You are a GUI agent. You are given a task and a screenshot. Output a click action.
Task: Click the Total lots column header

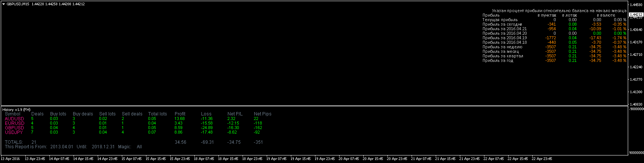click(158, 114)
